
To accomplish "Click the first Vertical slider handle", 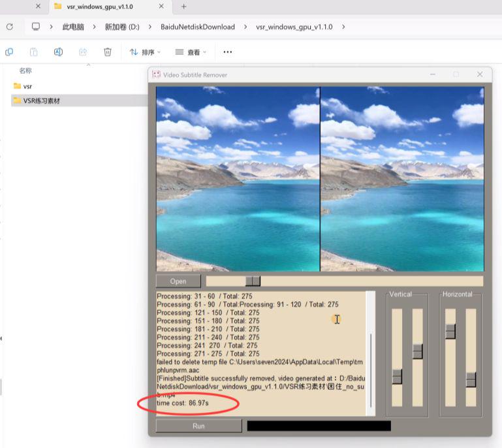I will click(x=397, y=377).
